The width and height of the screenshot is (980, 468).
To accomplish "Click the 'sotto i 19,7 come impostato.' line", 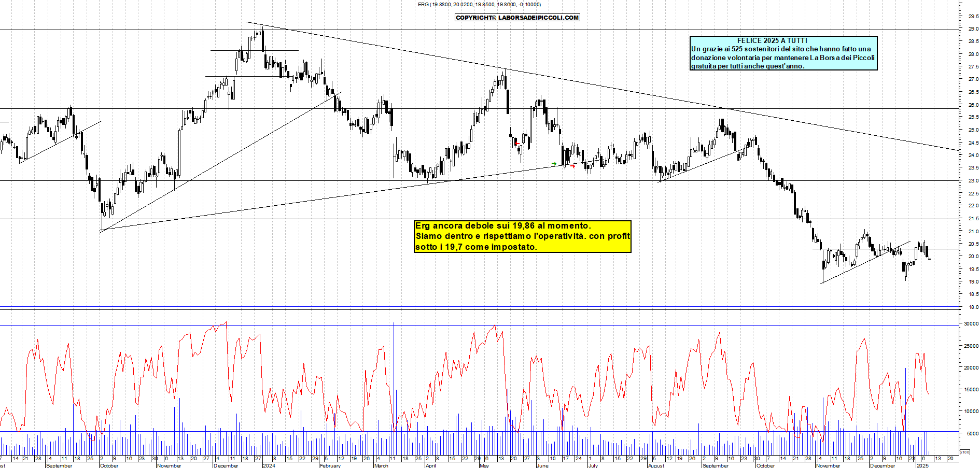I will 476,247.
